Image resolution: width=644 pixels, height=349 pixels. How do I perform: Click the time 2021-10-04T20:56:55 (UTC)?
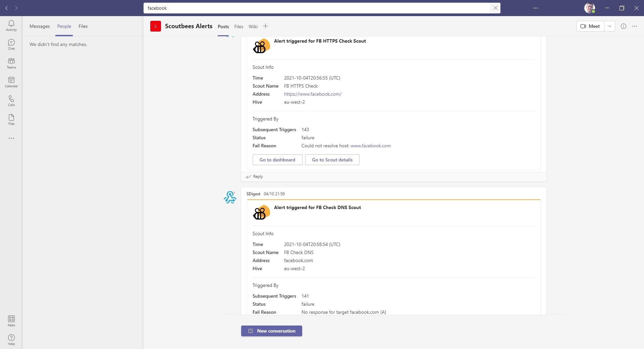[312, 78]
